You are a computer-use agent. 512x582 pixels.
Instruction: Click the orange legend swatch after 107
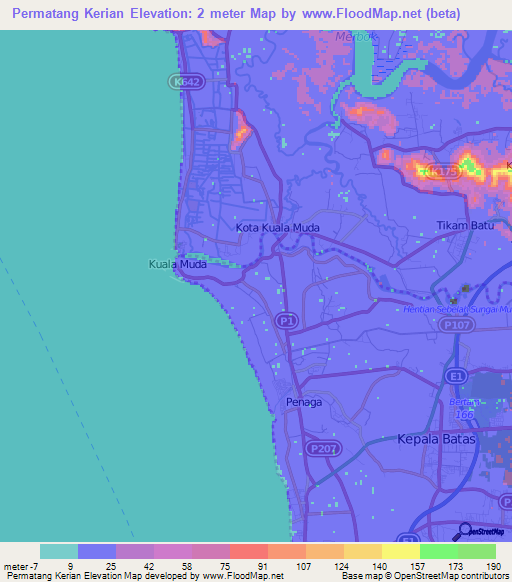coord(325,551)
